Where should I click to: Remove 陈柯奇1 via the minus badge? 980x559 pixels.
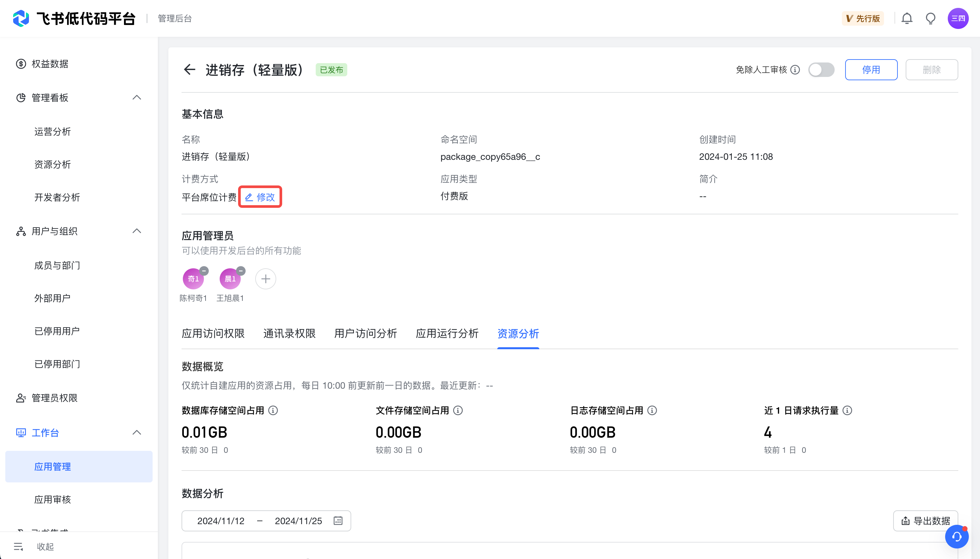click(x=204, y=271)
